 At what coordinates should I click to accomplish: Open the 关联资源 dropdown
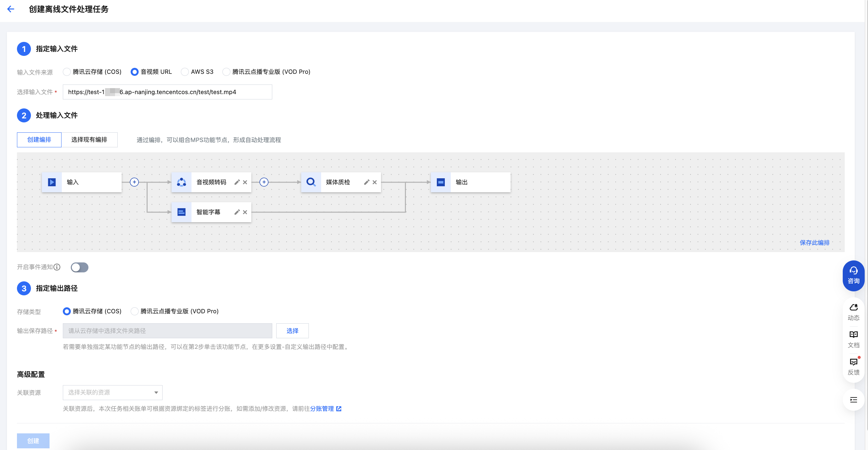click(x=113, y=392)
